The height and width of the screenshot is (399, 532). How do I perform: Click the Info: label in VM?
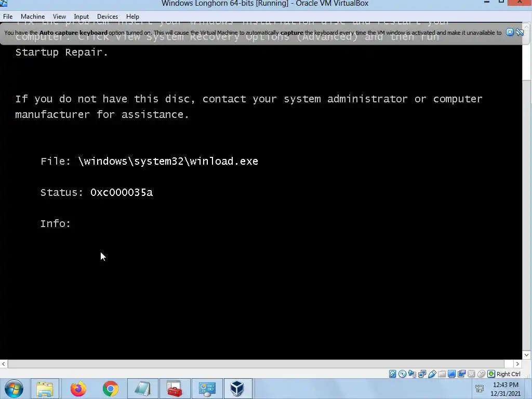56,223
